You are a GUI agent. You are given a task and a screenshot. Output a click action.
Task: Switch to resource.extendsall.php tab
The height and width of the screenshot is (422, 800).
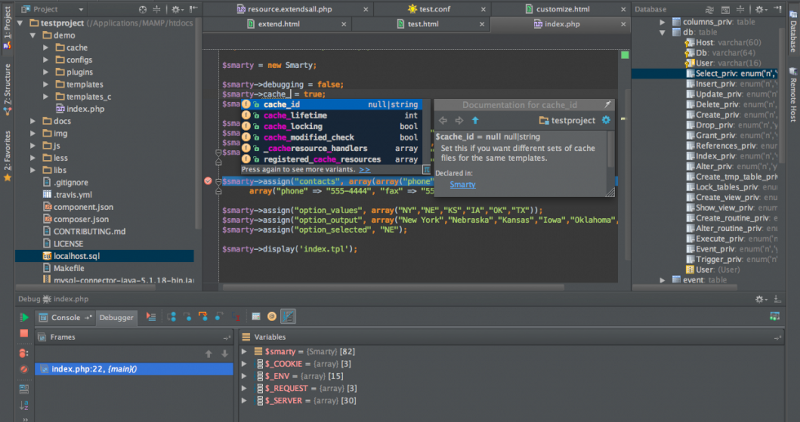point(289,9)
